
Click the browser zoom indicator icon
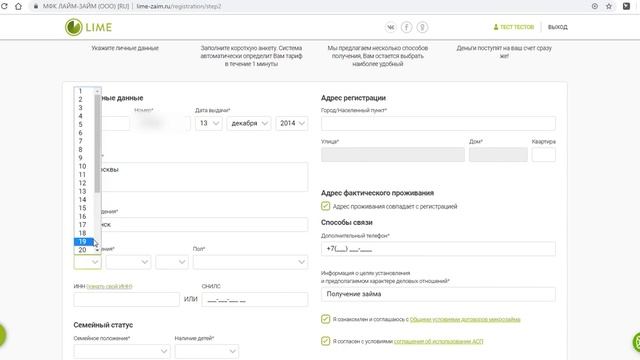coord(595,6)
